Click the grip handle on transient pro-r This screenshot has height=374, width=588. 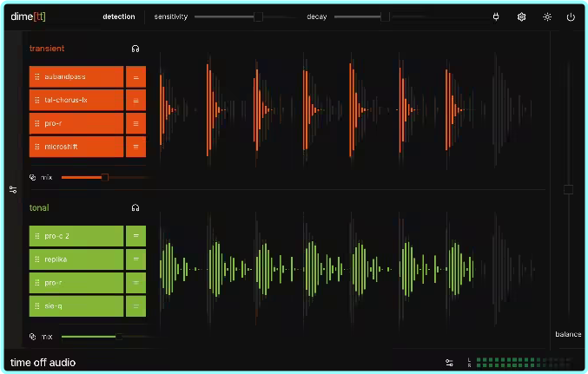37,123
